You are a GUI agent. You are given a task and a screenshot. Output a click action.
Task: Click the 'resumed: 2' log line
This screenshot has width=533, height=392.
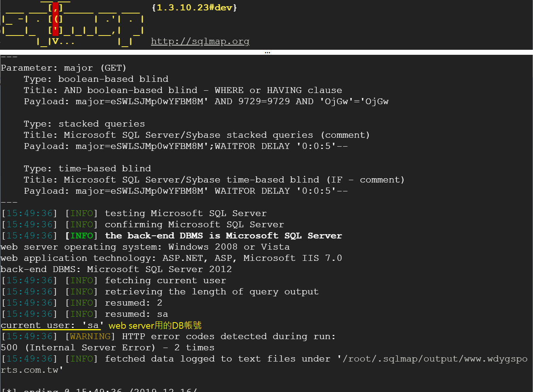point(82,303)
